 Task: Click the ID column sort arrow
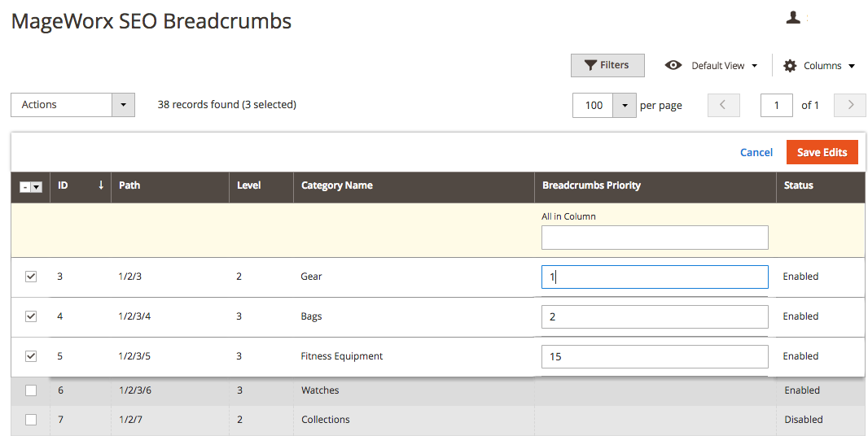coord(101,185)
